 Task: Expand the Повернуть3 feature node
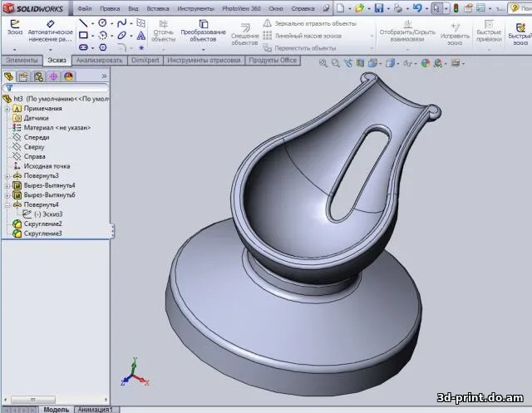(x=7, y=176)
